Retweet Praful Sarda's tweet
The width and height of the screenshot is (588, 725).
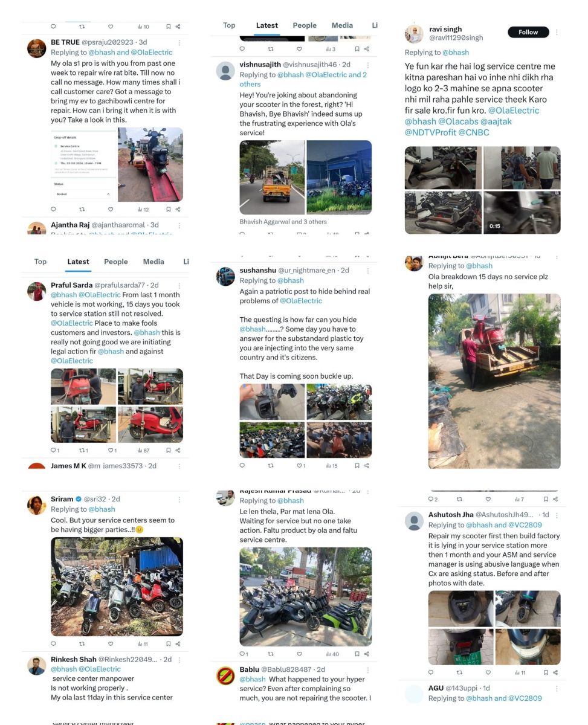(x=84, y=450)
